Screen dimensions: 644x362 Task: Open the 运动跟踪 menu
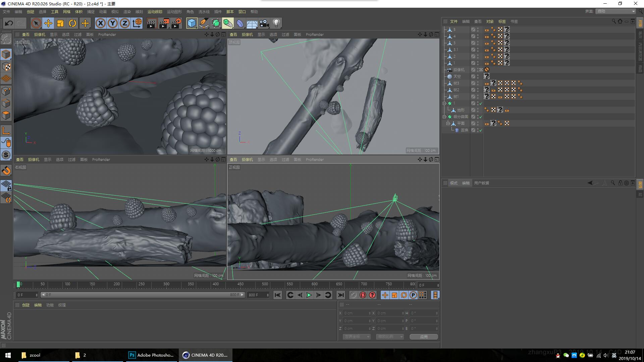click(155, 12)
